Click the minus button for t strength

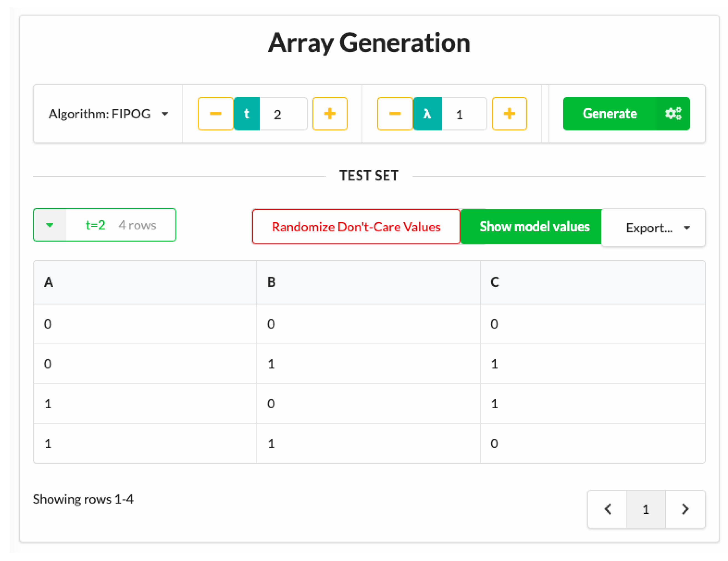(215, 114)
